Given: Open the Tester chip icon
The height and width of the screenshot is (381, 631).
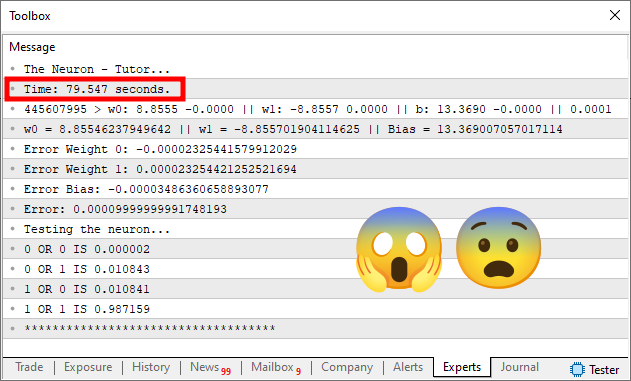Looking at the screenshot, I should tap(577, 369).
